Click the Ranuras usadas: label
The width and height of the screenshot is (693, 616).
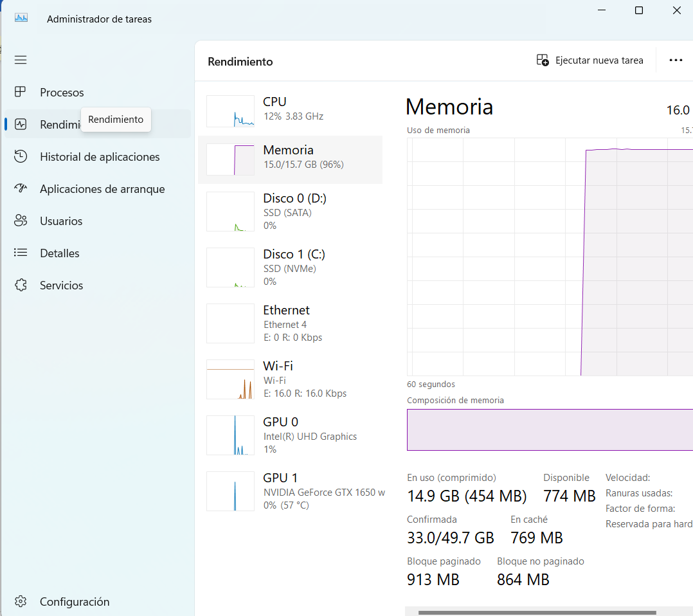[639, 493]
